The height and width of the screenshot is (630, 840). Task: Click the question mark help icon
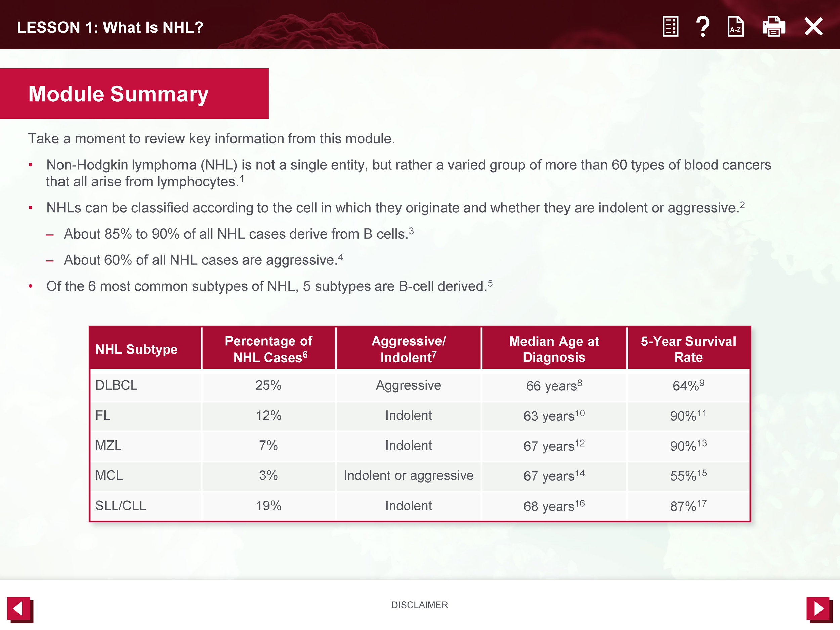point(703,27)
